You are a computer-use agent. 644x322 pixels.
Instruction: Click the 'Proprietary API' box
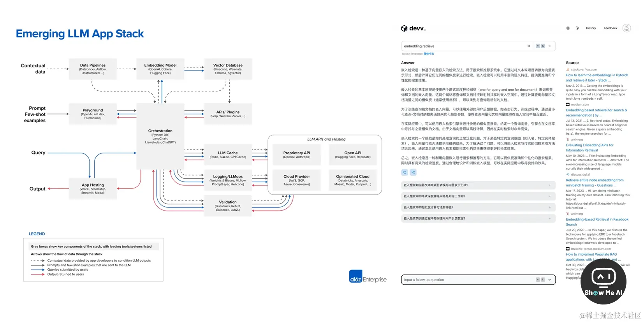tap(297, 155)
